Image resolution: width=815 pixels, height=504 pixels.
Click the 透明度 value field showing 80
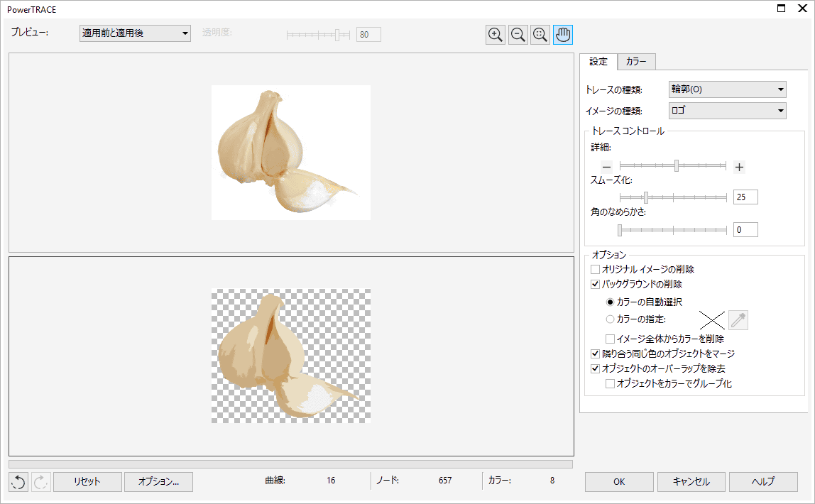(368, 35)
